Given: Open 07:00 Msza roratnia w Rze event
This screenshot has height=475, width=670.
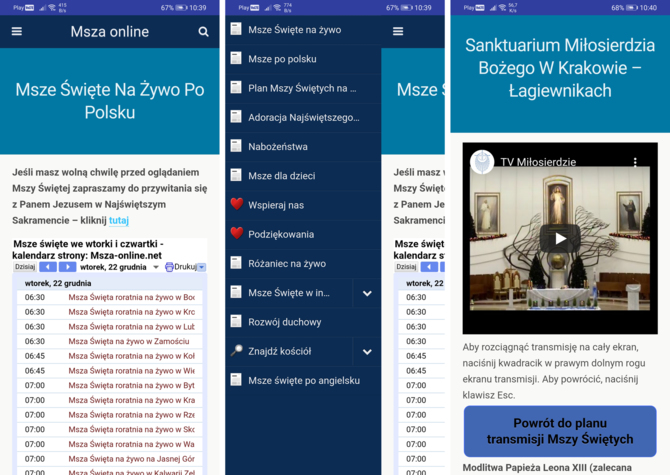Looking at the screenshot, I should click(110, 415).
